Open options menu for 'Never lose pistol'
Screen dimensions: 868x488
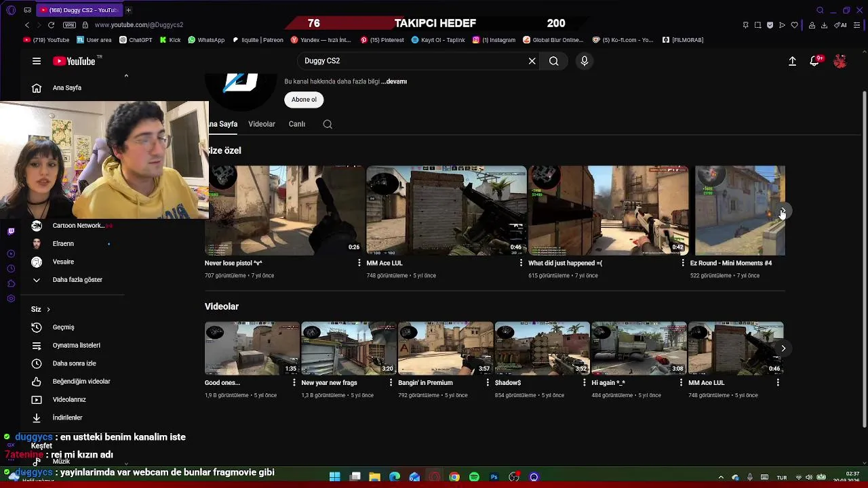(x=359, y=263)
